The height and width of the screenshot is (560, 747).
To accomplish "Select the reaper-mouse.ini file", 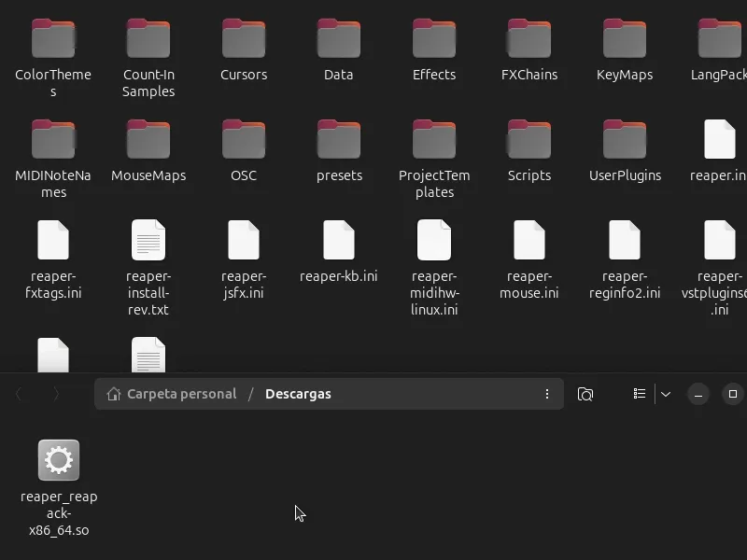I will pyautogui.click(x=529, y=240).
